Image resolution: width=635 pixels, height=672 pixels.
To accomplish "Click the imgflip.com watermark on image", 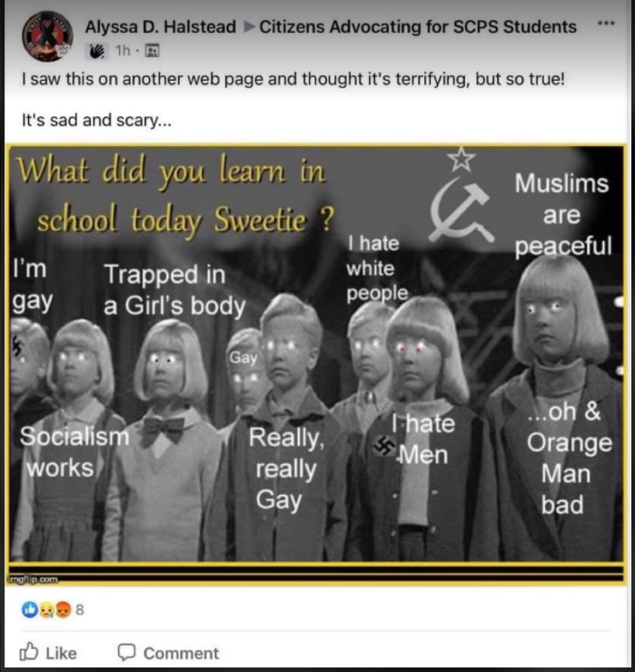I will point(33,579).
